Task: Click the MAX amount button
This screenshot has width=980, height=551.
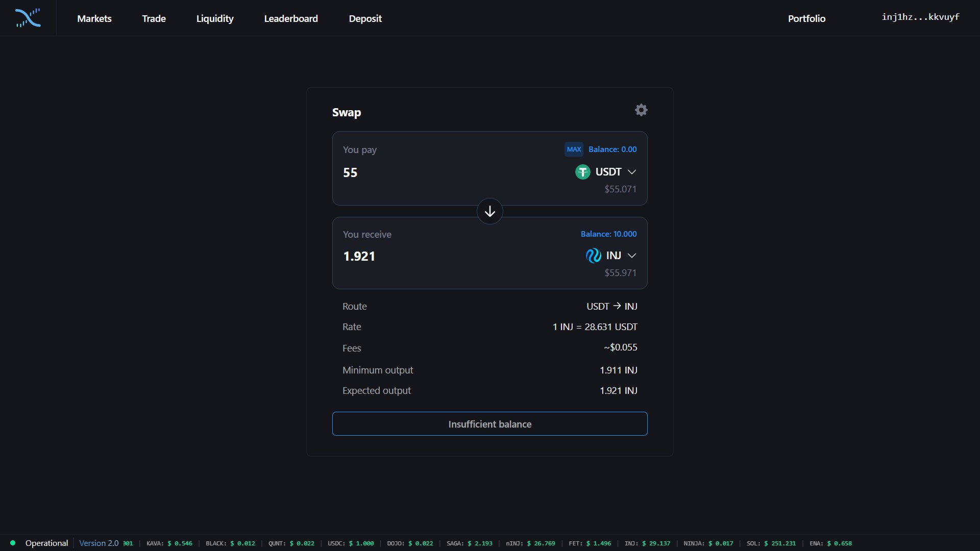Action: pos(574,149)
